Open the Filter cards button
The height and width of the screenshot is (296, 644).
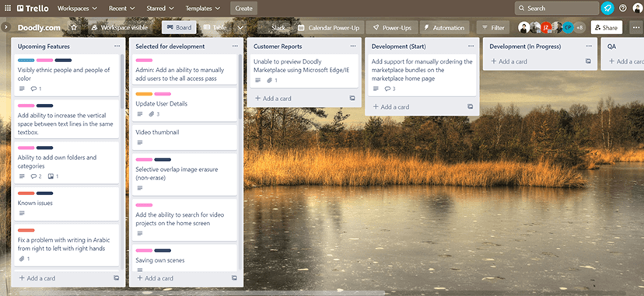coord(493,28)
